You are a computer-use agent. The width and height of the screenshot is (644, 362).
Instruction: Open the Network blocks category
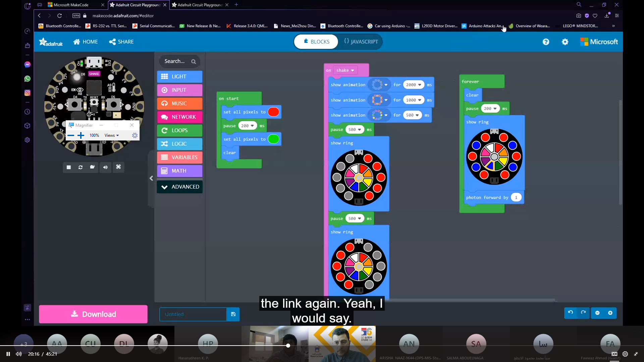pyautogui.click(x=180, y=117)
